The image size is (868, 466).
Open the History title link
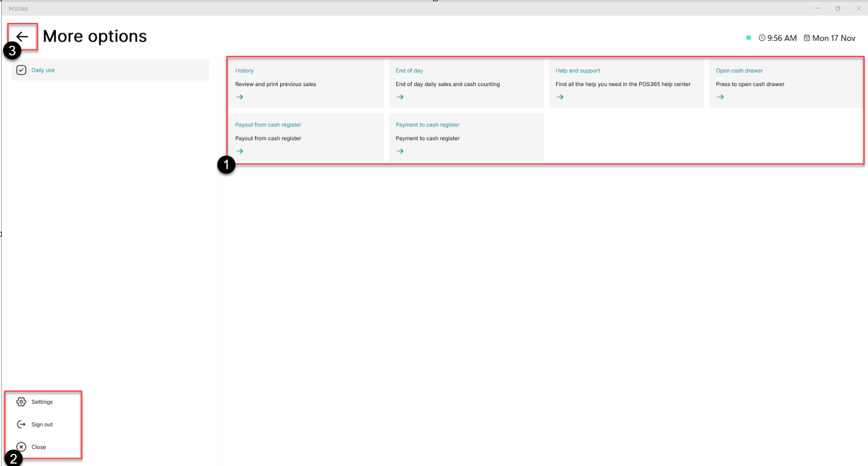point(245,70)
